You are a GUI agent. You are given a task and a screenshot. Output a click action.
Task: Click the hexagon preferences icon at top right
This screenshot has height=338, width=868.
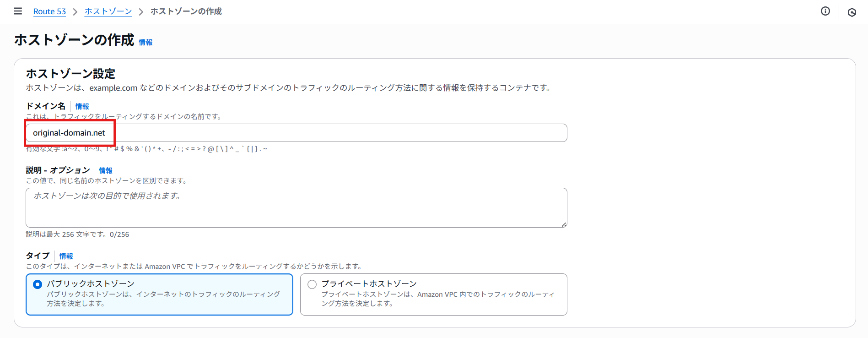[852, 12]
